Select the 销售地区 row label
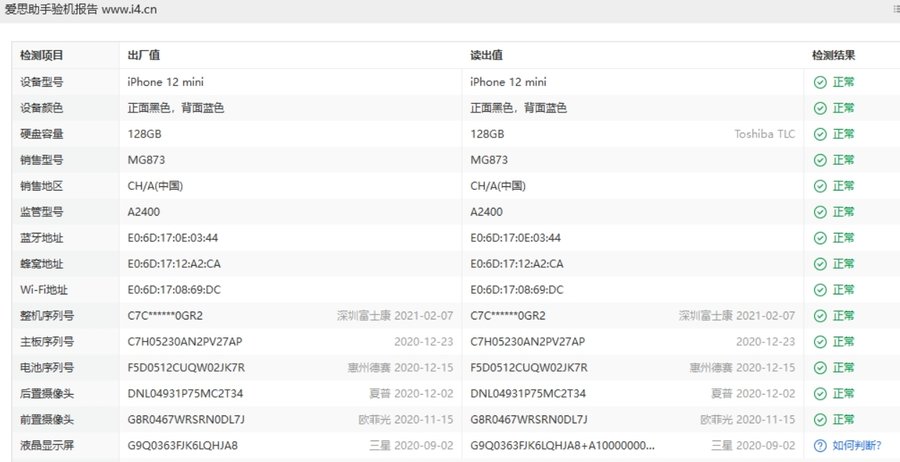900x462 pixels. [41, 186]
